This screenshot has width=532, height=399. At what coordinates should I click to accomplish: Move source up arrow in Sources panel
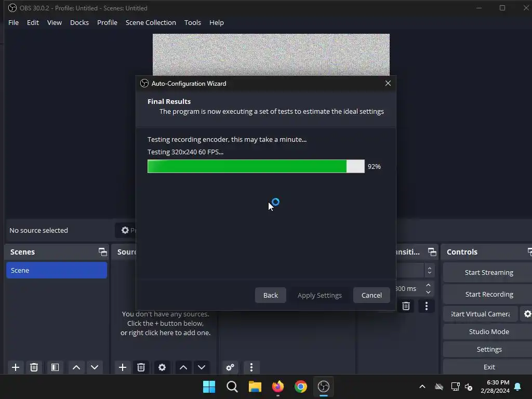(183, 367)
